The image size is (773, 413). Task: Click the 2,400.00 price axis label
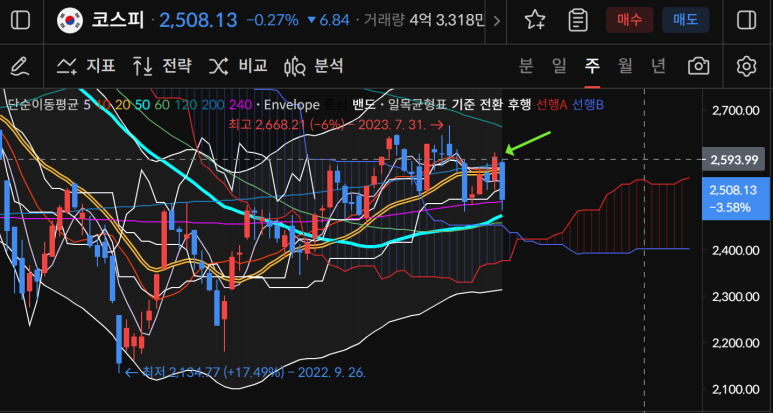[x=736, y=250]
